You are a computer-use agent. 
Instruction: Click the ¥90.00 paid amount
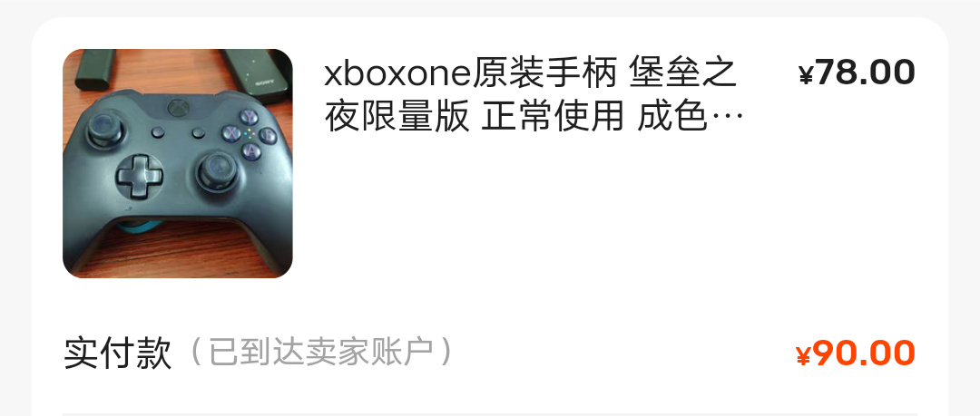[x=855, y=353]
